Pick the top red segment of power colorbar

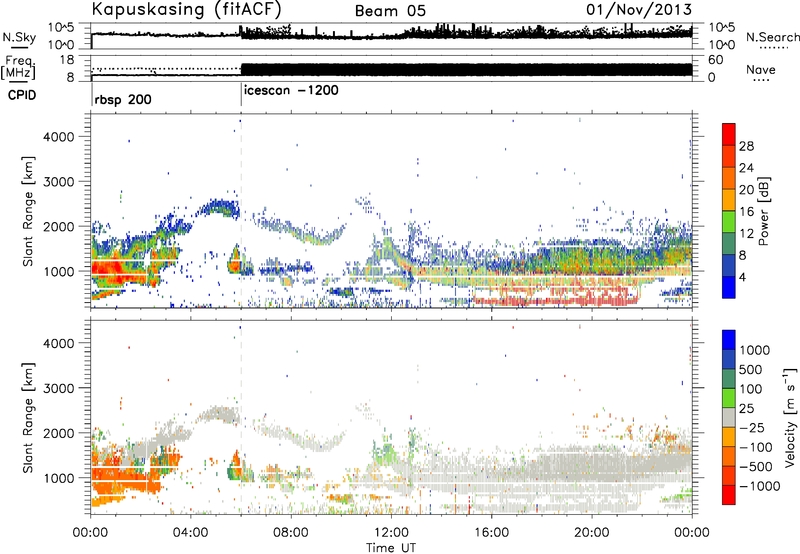point(729,134)
